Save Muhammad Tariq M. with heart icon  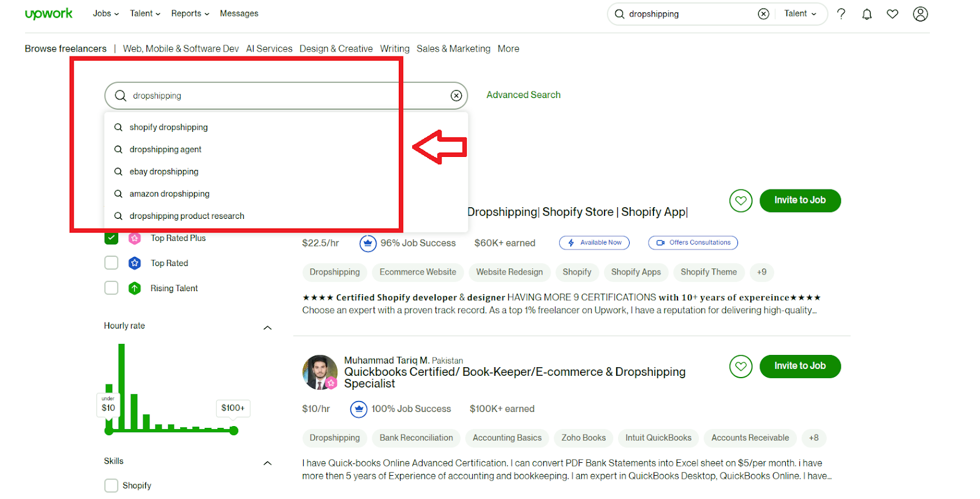pyautogui.click(x=741, y=367)
